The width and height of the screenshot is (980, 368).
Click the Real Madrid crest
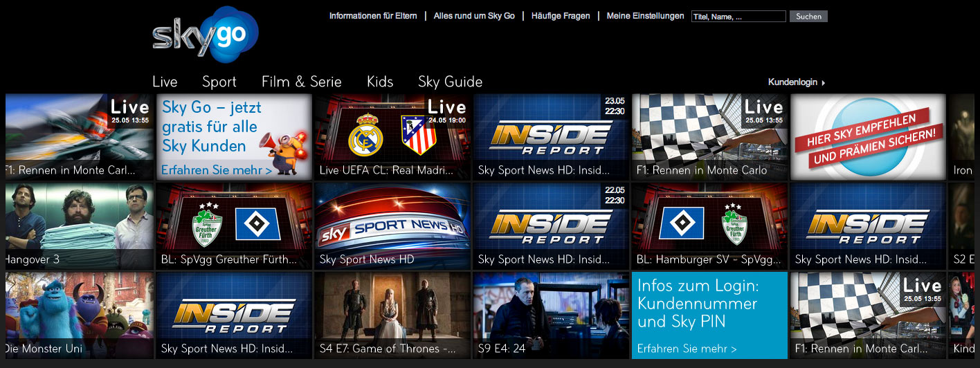pos(365,135)
